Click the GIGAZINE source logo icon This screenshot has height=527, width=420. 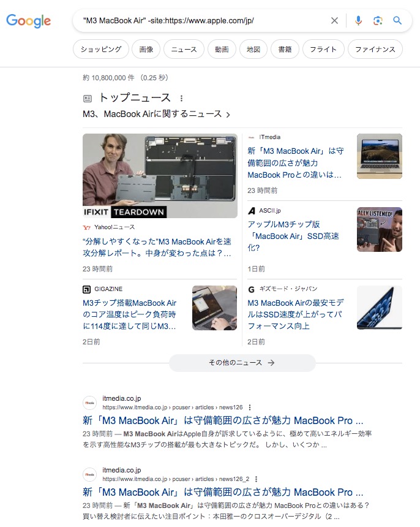pos(86,289)
